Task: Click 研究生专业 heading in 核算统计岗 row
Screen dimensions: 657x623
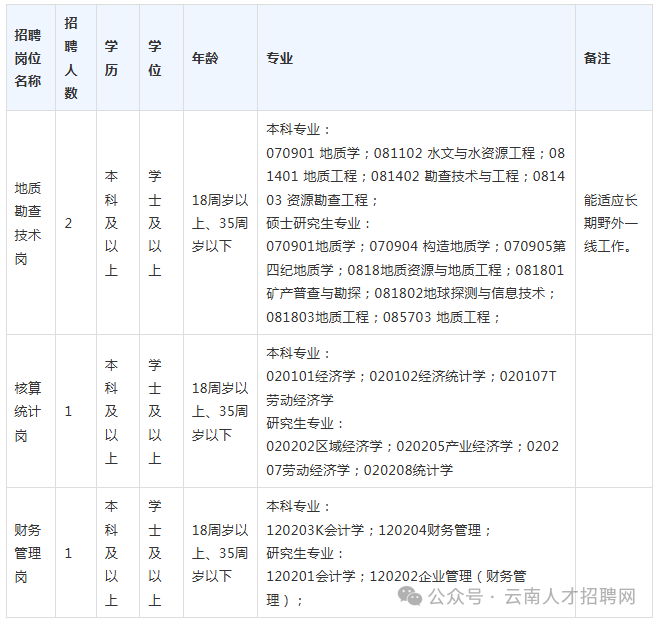Action: [305, 423]
